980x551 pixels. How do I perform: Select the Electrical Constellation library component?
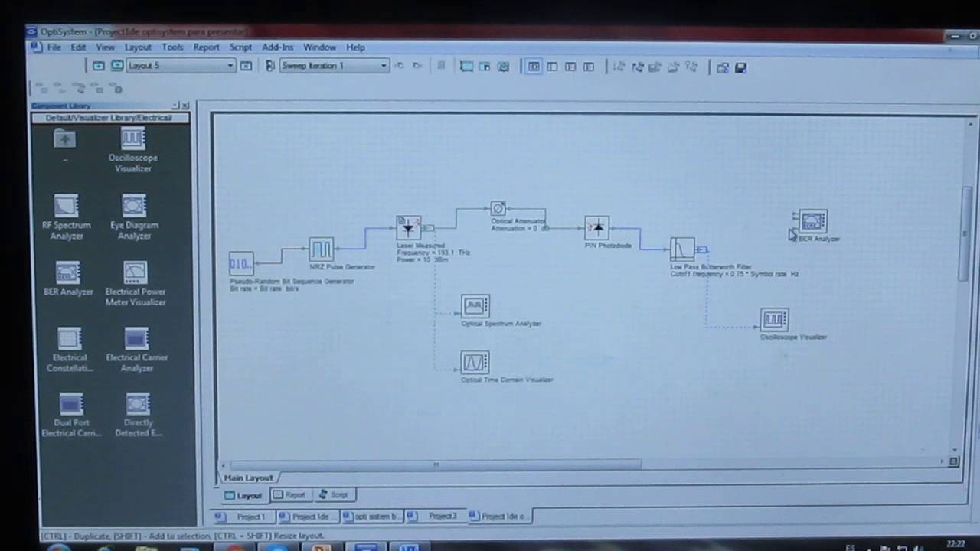coord(70,350)
